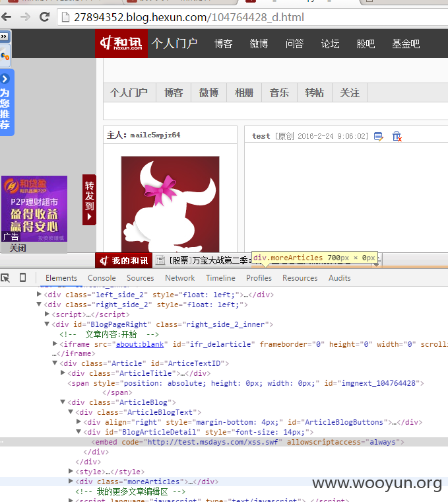Click the browser forward arrow
Screen dimensions: 448x502
tap(25, 17)
